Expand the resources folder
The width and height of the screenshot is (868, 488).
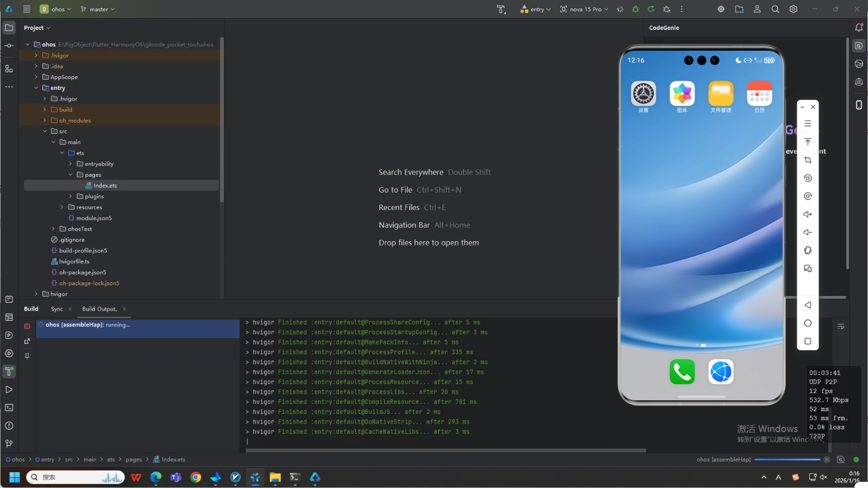click(x=62, y=207)
